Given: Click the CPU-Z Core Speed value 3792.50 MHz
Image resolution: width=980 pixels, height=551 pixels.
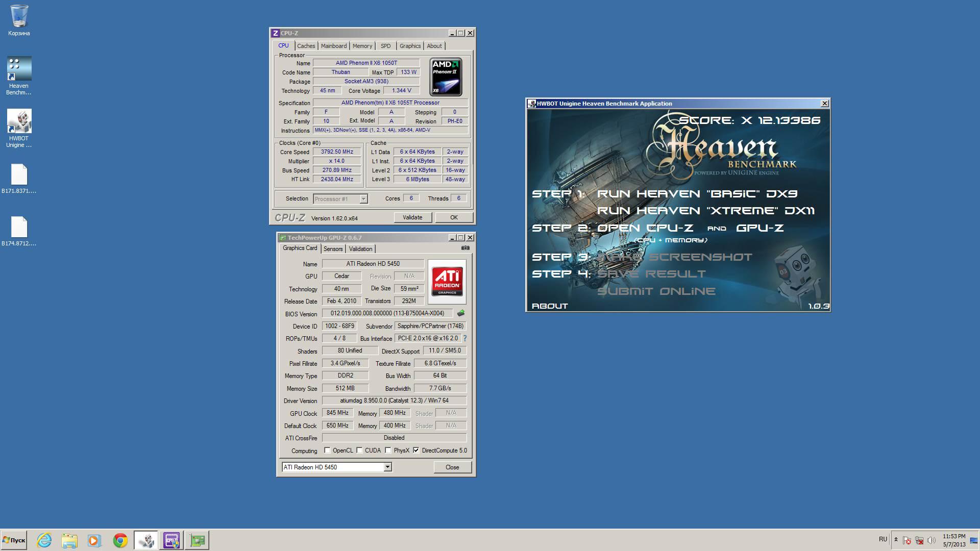Looking at the screenshot, I should [x=337, y=152].
